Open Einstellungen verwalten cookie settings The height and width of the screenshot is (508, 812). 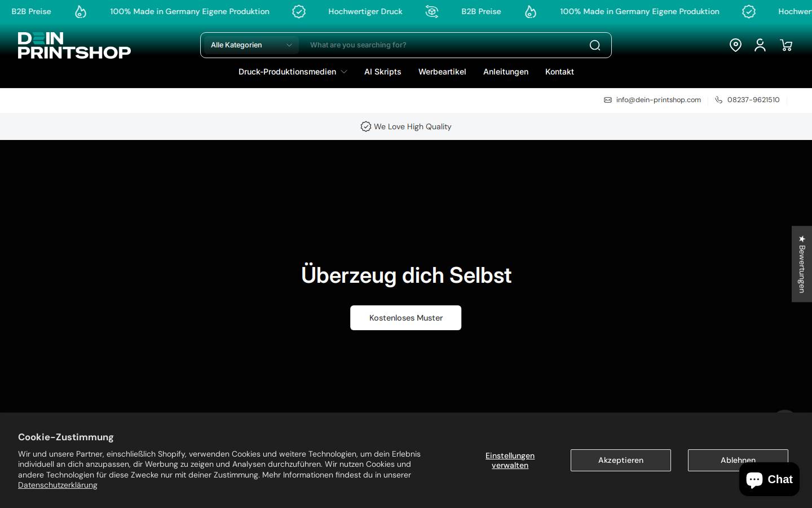(510, 460)
